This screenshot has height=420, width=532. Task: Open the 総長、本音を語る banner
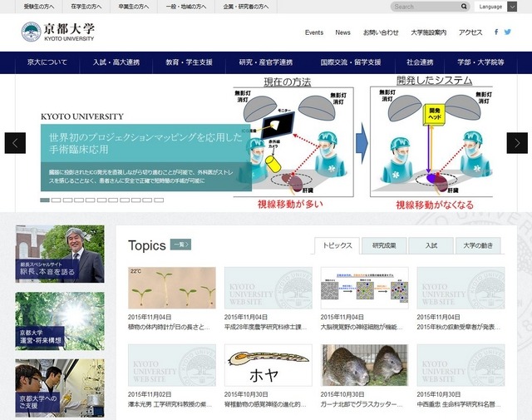tap(60, 254)
